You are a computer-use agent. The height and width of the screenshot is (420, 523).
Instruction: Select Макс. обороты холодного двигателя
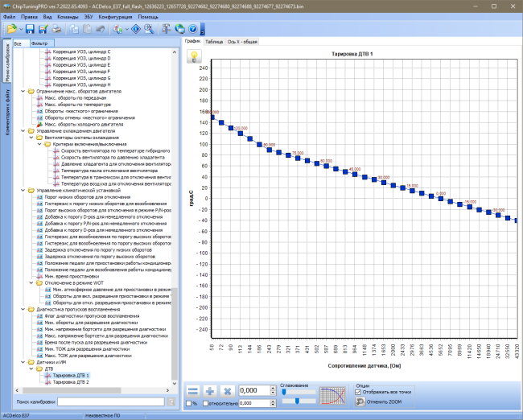84,124
